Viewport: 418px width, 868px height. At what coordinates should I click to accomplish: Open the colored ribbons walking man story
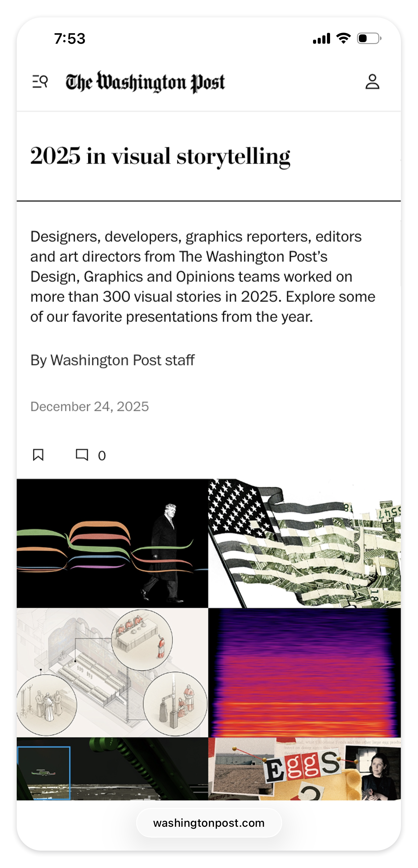(112, 543)
